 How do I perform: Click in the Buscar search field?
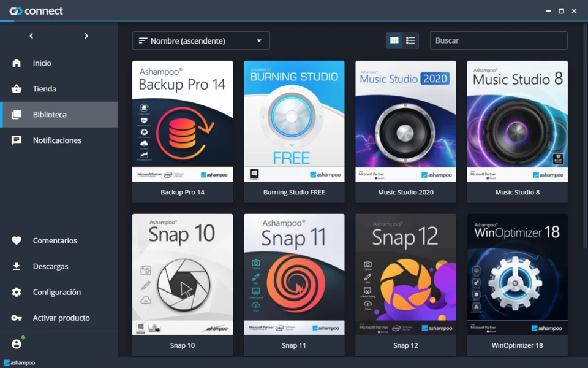[499, 40]
